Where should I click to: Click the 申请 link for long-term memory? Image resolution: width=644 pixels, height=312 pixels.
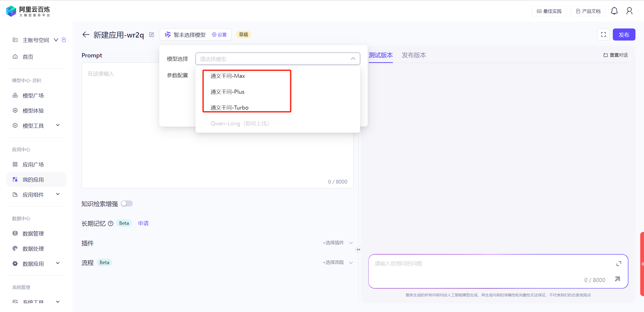pyautogui.click(x=143, y=223)
